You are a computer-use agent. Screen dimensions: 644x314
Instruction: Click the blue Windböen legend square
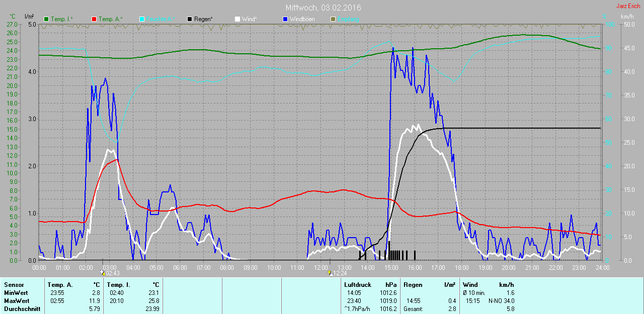pos(285,19)
